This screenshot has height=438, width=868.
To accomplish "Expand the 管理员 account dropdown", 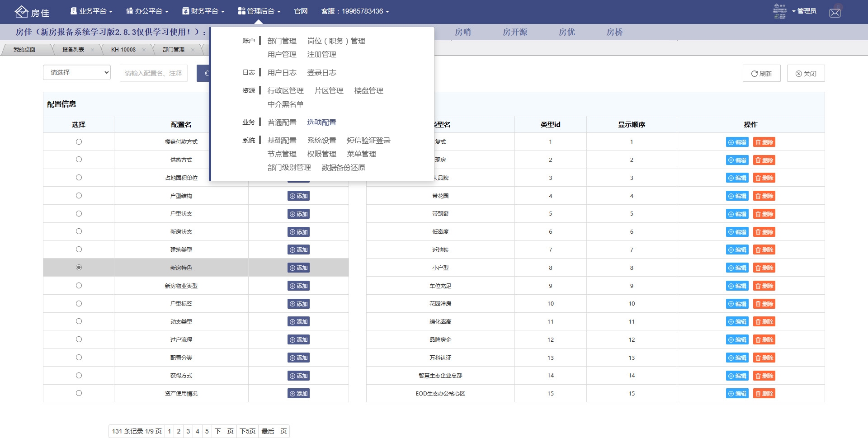I will [807, 11].
